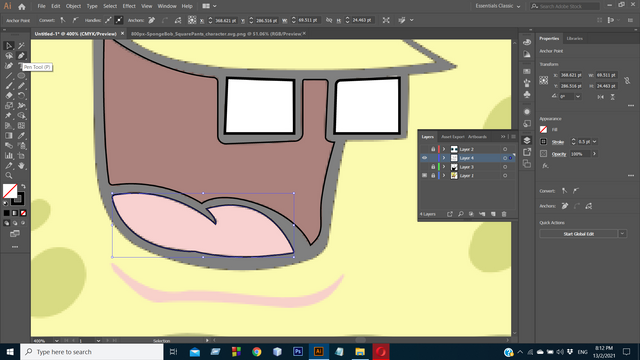Click the Home icon in top bar
The image size is (640, 360).
(22, 7)
